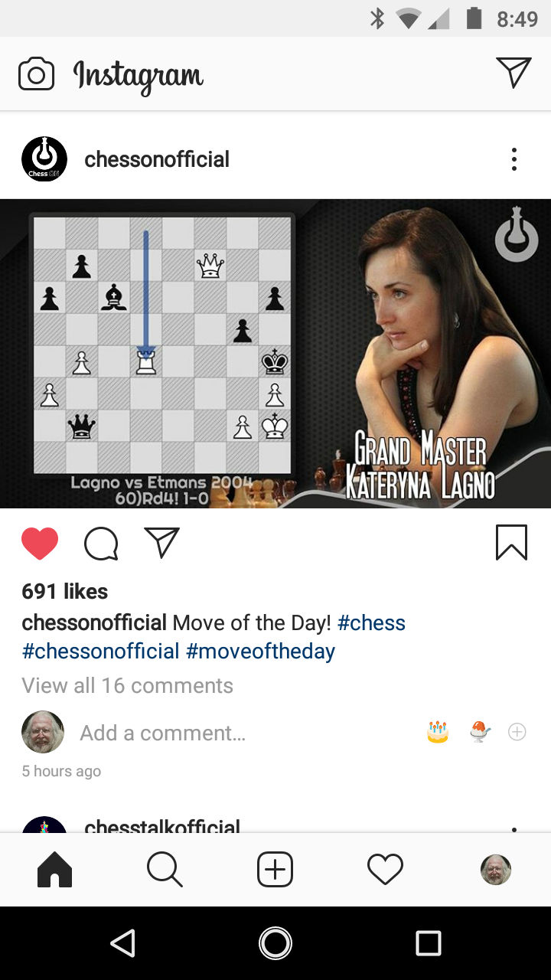
Task: Open the #chess hashtag
Action: click(371, 622)
